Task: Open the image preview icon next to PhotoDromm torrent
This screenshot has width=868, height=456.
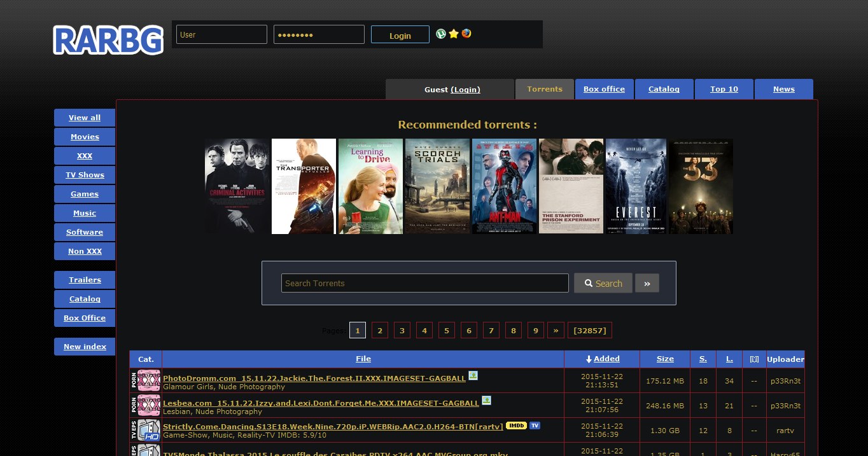Action: tap(473, 376)
